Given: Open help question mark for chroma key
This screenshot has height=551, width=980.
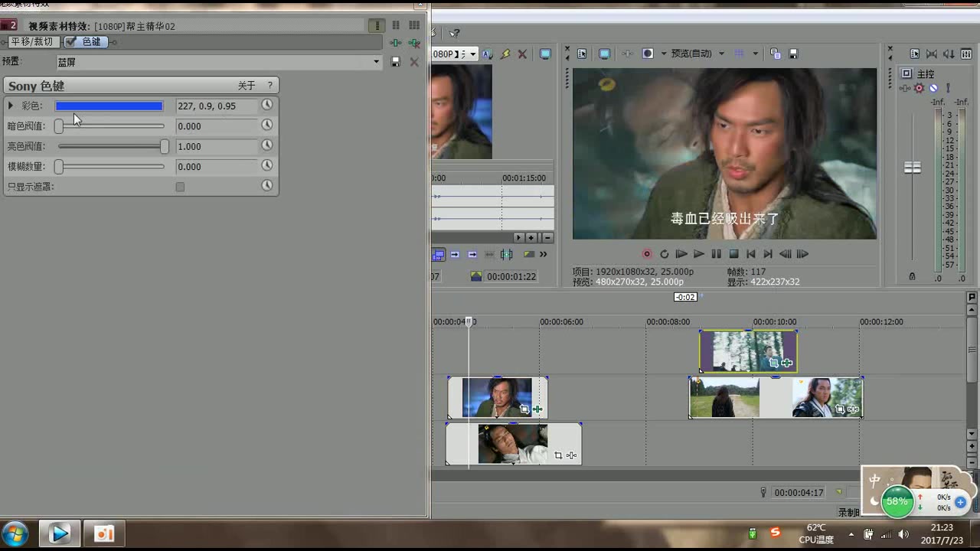Looking at the screenshot, I should pos(269,86).
